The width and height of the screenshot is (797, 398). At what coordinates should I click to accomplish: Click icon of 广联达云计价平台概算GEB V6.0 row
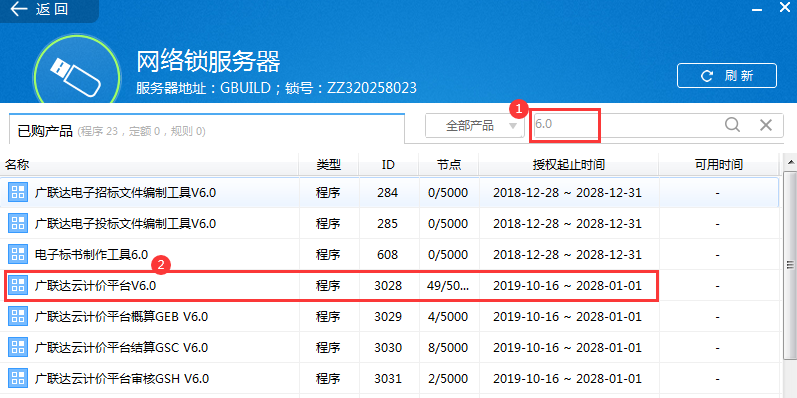click(18, 317)
